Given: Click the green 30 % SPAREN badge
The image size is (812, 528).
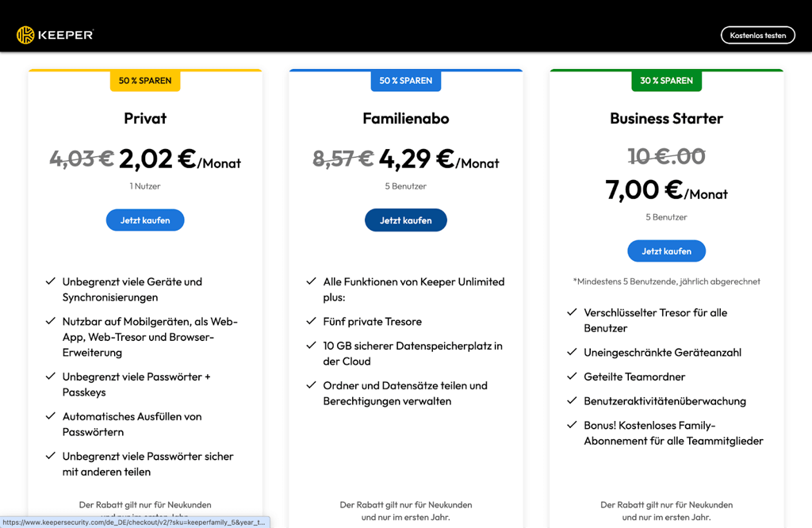Looking at the screenshot, I should coord(666,81).
